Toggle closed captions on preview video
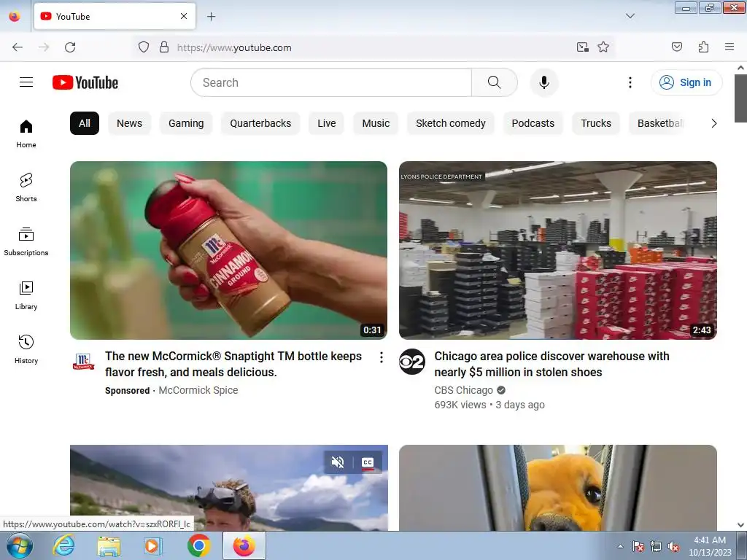The image size is (747, 560). point(368,462)
